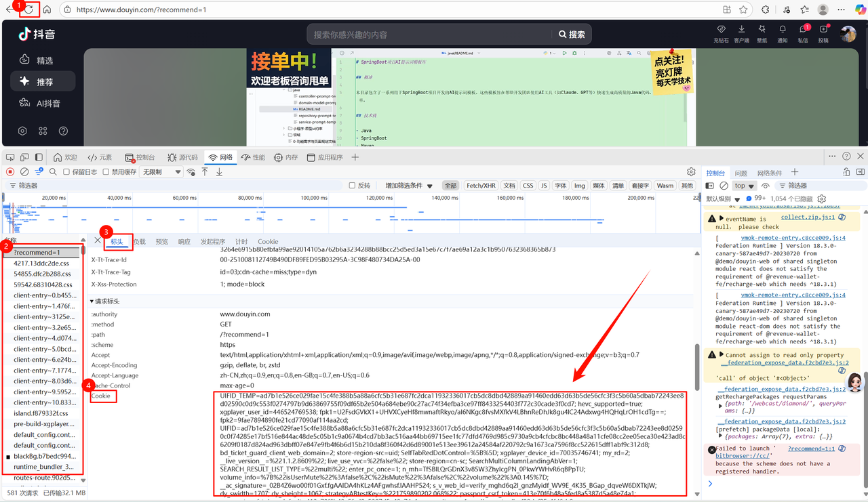
Task: Click the export HAR download arrow
Action: tap(219, 172)
